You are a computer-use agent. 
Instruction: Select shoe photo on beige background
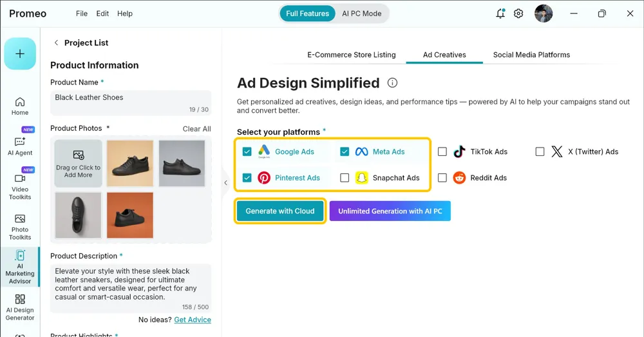click(130, 164)
